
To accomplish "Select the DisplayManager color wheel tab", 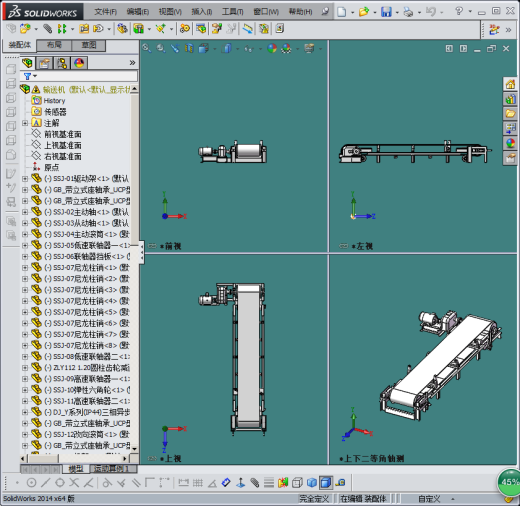I will click(x=79, y=63).
